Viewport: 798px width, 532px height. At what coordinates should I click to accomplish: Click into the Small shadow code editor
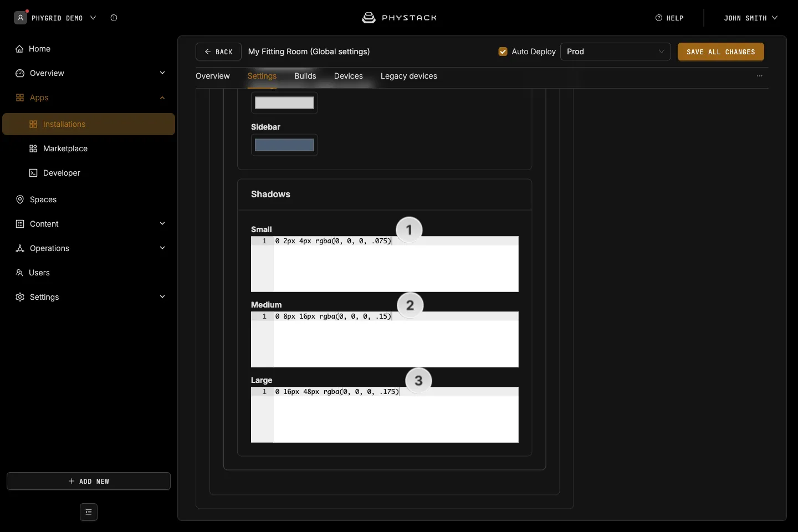tap(385, 264)
